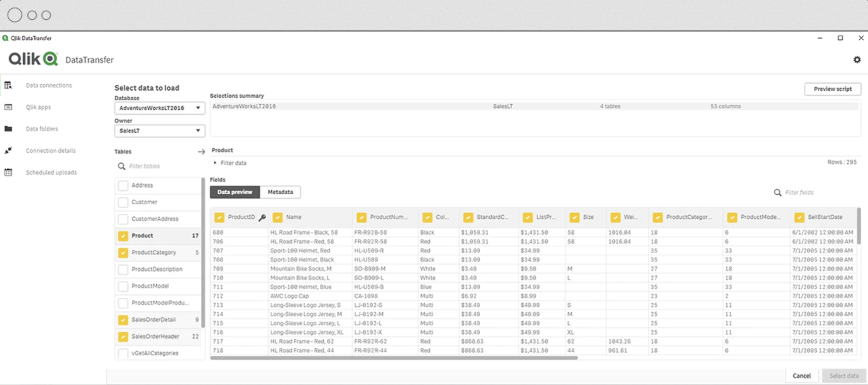Check the ProductModel table checkbox

(x=123, y=286)
